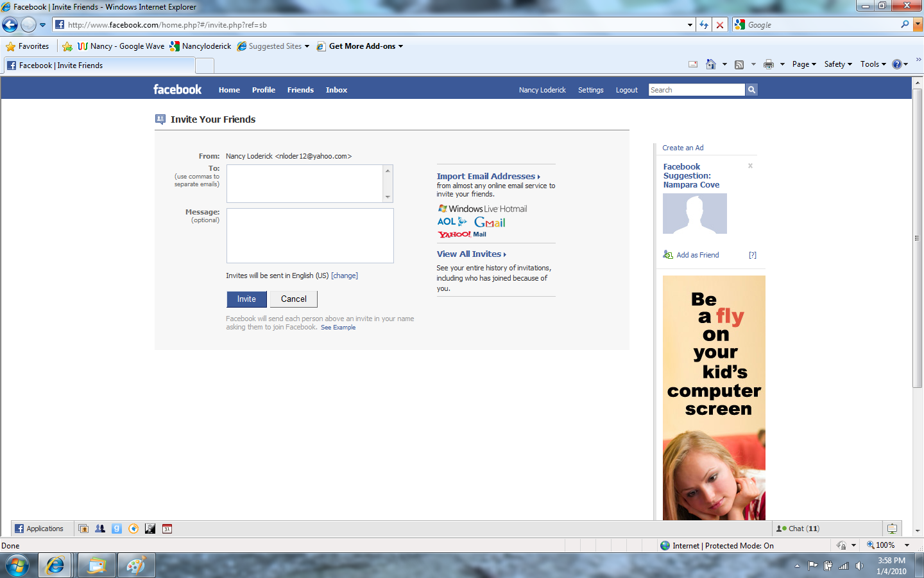This screenshot has width=924, height=578.
Task: Click the Read Mail envelope icon
Action: coord(693,64)
